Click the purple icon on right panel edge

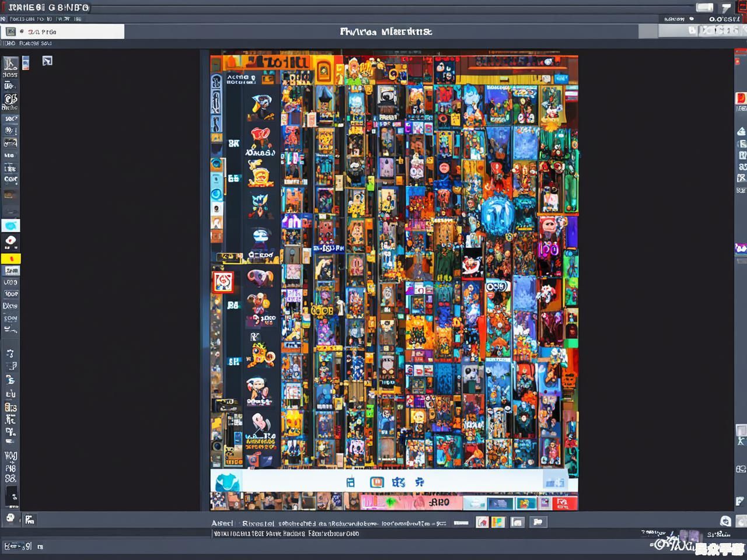pyautogui.click(x=741, y=249)
